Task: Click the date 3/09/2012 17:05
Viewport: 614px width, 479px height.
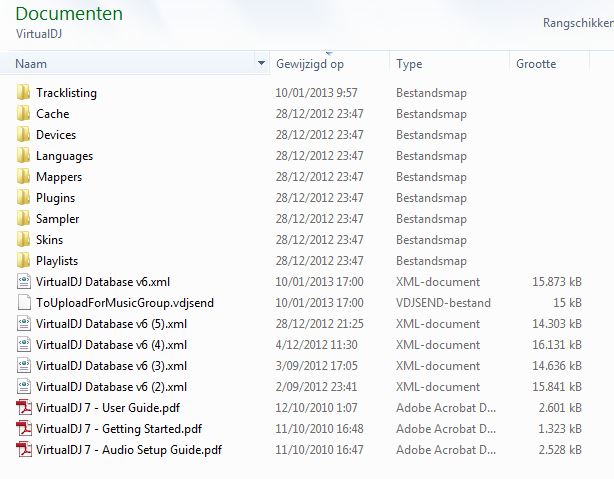Action: pyautogui.click(x=316, y=366)
